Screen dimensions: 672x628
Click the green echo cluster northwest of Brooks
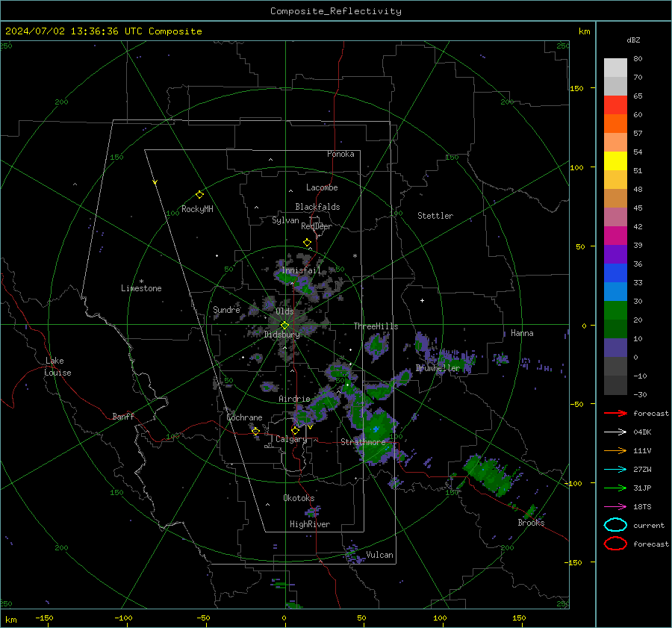click(488, 475)
